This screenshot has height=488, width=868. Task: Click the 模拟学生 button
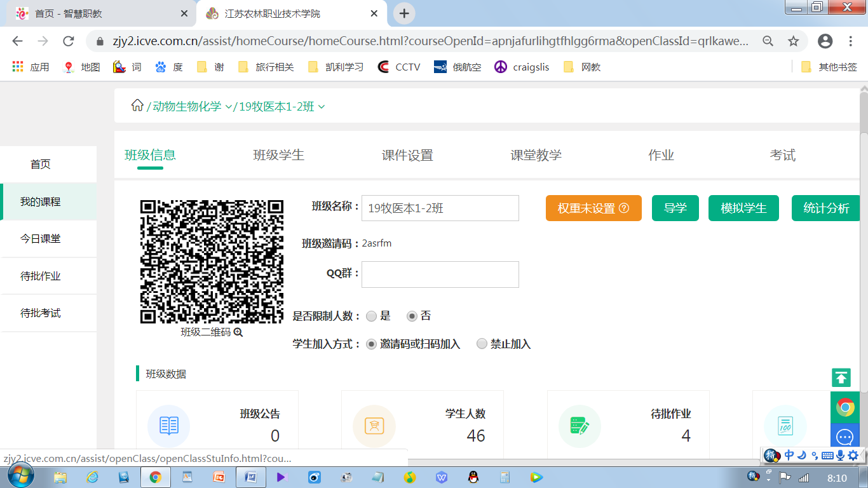743,208
